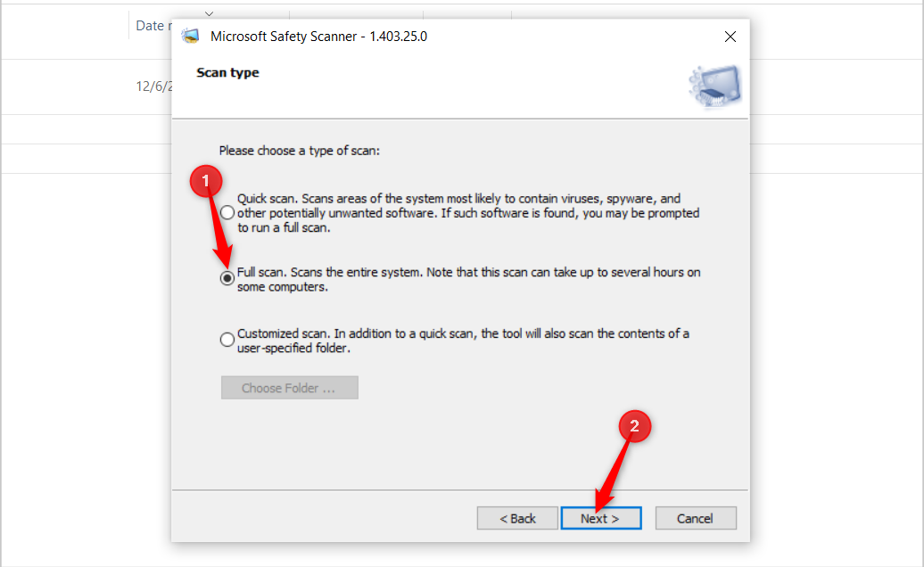
Task: Click the computer scan graphic in the corner
Action: click(714, 86)
